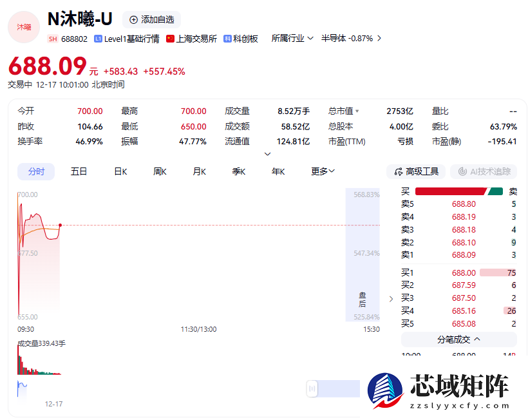Click the 上海交易所 exchange icon

point(169,39)
